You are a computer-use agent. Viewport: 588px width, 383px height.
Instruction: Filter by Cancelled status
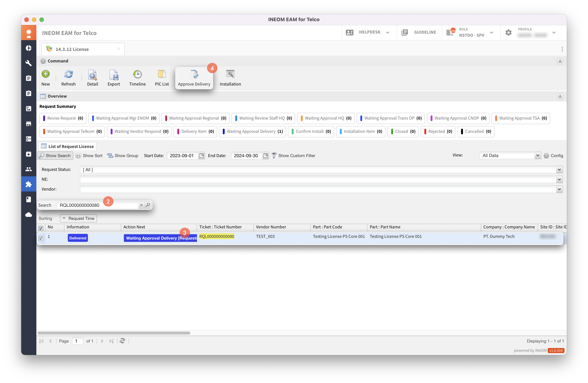coord(476,132)
